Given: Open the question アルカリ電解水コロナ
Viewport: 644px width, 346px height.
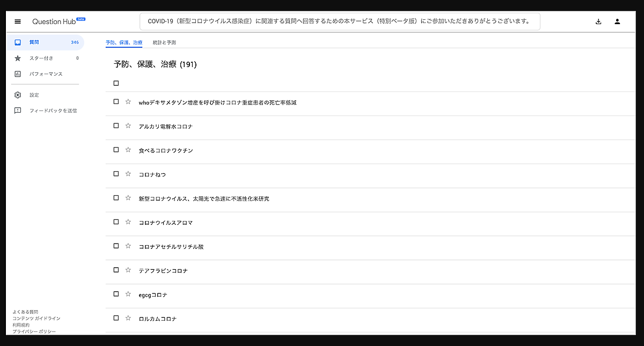Looking at the screenshot, I should pos(165,127).
